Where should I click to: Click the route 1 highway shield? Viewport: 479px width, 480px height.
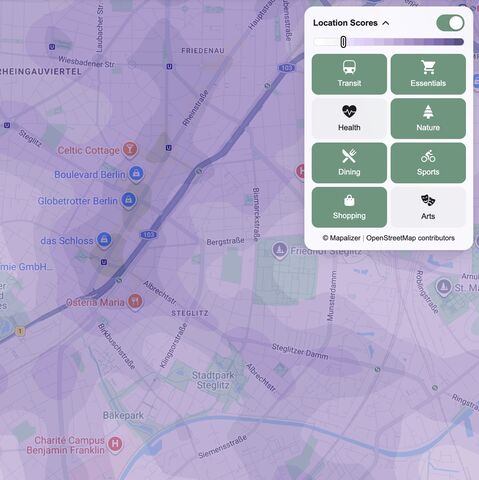point(20,331)
